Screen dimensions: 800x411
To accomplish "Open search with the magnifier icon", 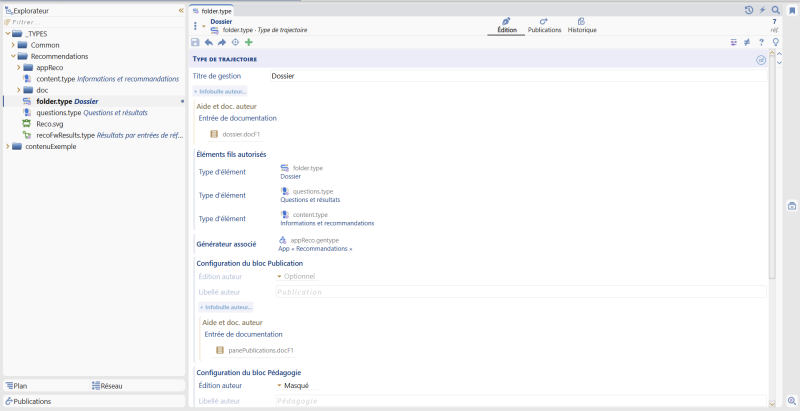I will click(x=776, y=10).
